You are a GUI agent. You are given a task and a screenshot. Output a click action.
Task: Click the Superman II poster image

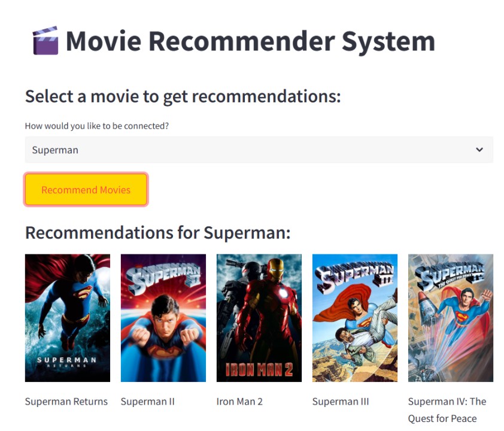[163, 318]
